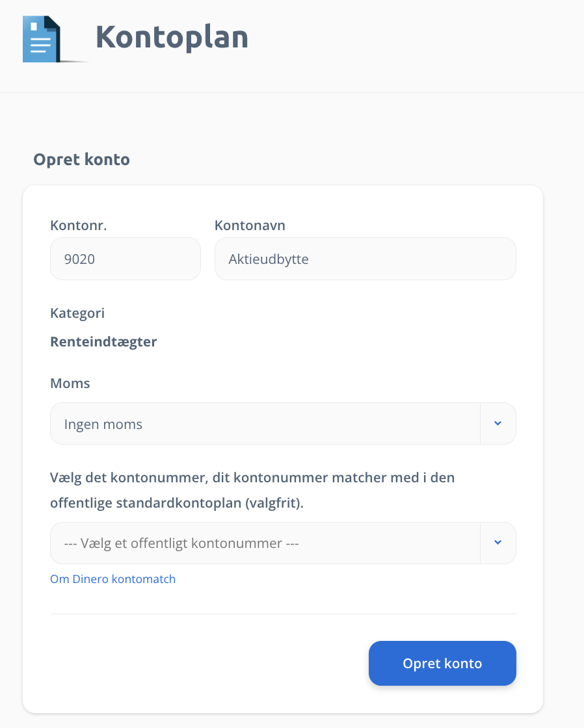Click instruction line starting 'Vælg det kontonummer'
The height and width of the screenshot is (728, 584).
pyautogui.click(x=252, y=478)
